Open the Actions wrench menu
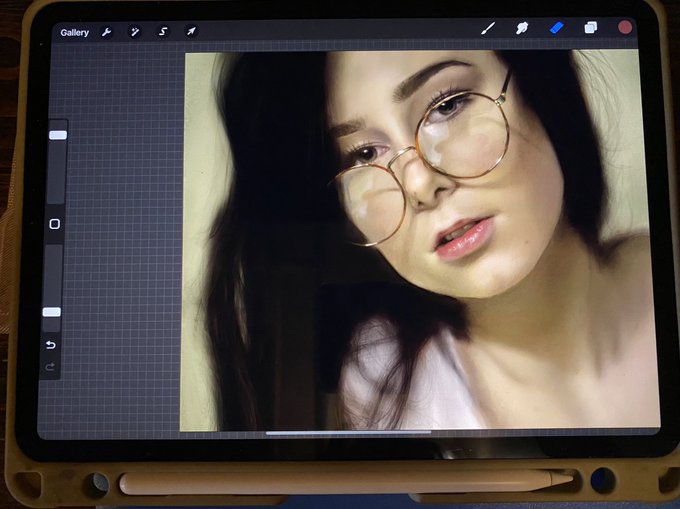The image size is (680, 509). coord(106,32)
